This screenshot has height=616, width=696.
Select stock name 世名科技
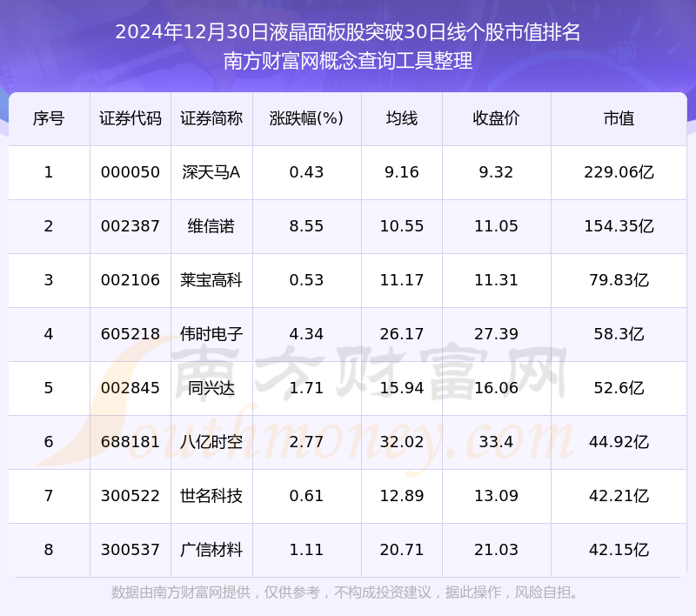[x=211, y=496]
